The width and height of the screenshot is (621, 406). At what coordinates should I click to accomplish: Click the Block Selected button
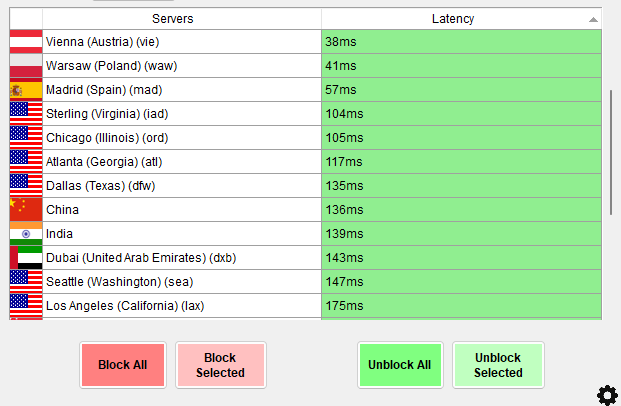coord(221,365)
